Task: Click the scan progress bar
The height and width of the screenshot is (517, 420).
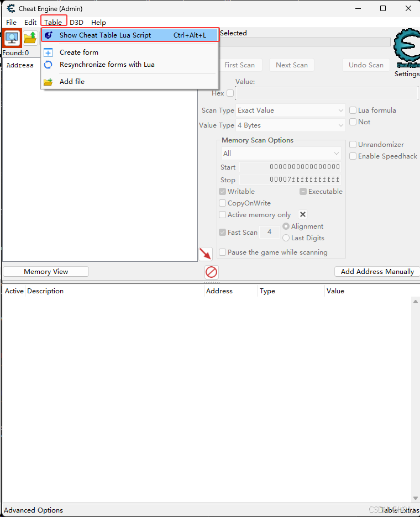Action: [305, 42]
